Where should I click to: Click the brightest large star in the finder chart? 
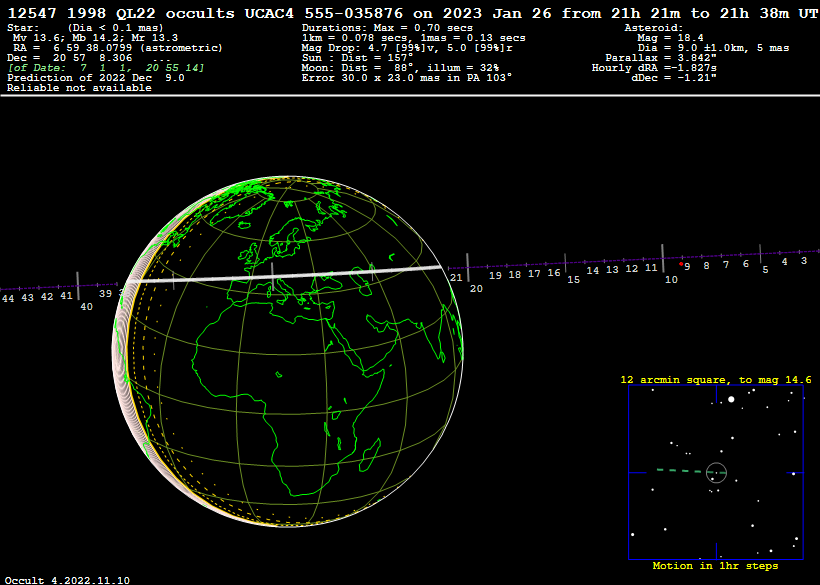pyautogui.click(x=731, y=399)
